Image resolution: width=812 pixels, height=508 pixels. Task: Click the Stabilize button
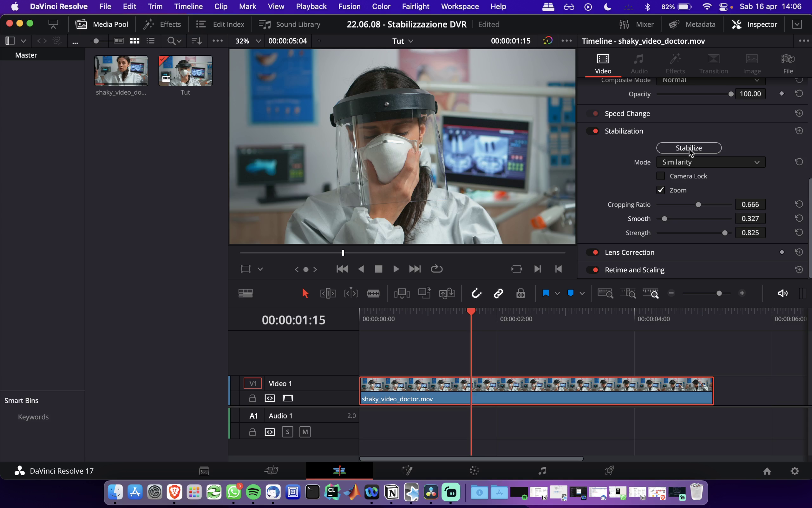(689, 148)
